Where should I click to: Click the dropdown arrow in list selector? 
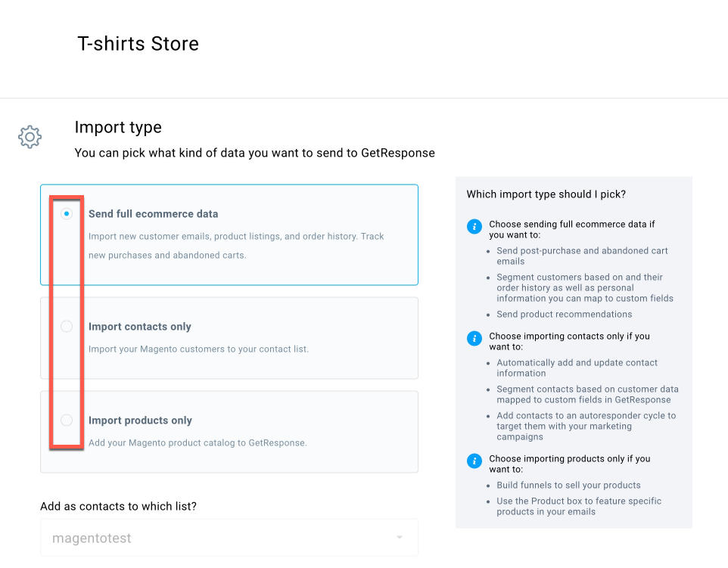click(x=400, y=538)
